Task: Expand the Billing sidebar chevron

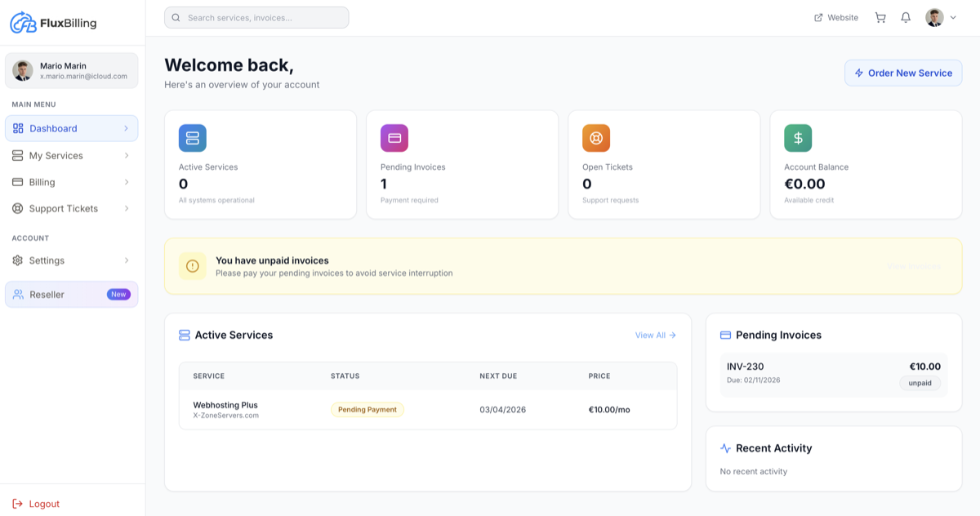Action: click(x=126, y=182)
